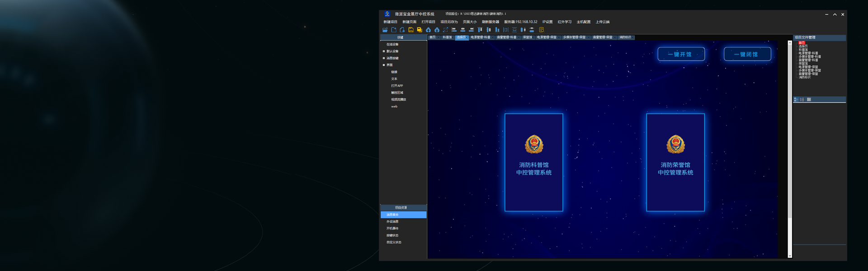Click the new page plus icon
The image size is (868, 271).
click(402, 30)
